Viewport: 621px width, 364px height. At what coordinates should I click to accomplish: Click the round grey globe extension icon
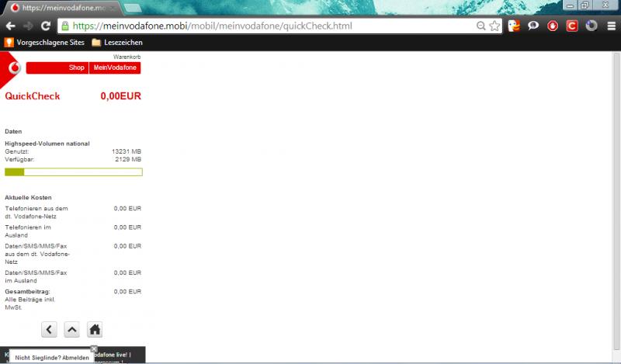coord(592,26)
